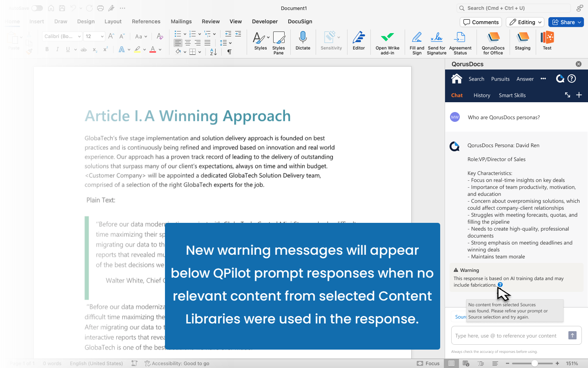
Task: Open the References ribbon tab
Action: tap(146, 21)
